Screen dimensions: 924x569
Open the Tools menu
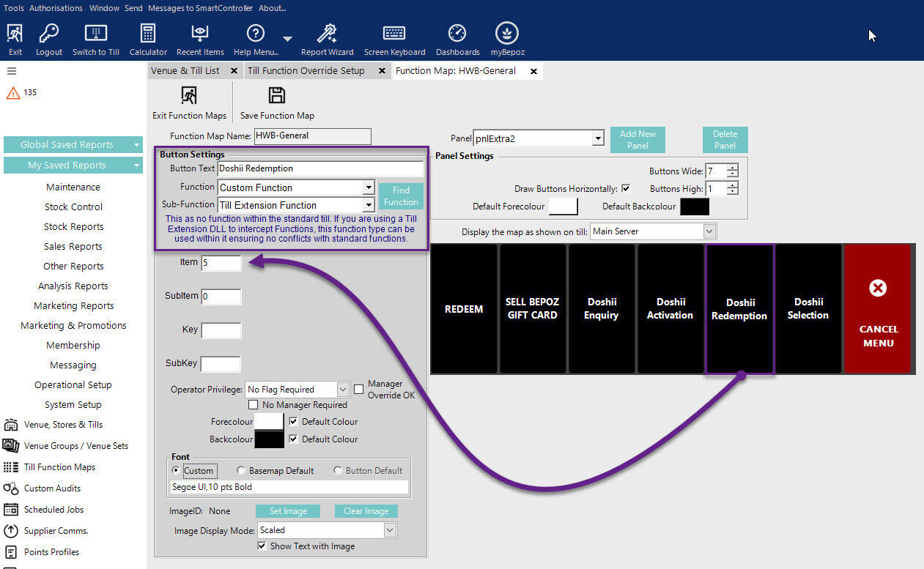[x=14, y=8]
